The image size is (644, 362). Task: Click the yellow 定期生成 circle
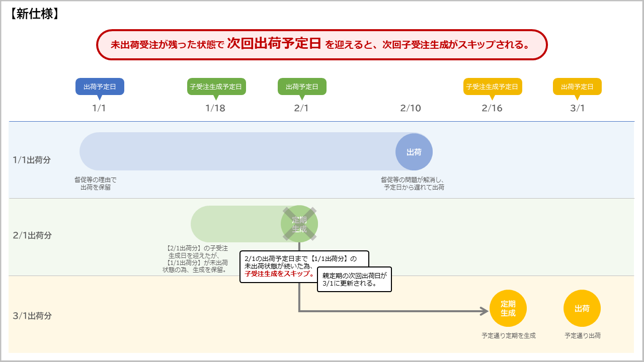(x=508, y=308)
